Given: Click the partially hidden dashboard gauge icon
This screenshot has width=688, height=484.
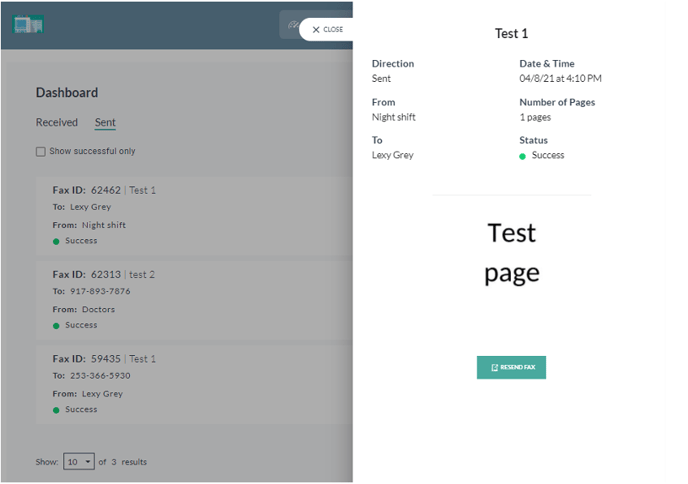Looking at the screenshot, I should tap(291, 26).
